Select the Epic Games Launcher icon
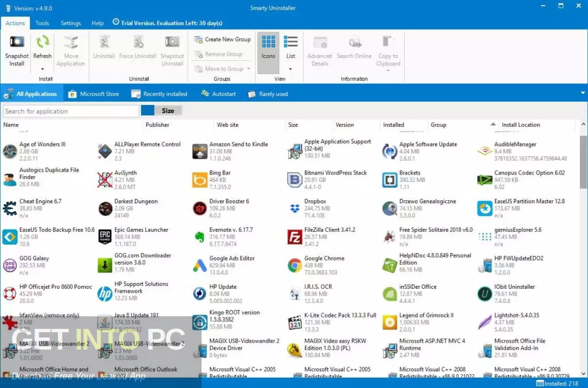The image size is (588, 388). click(105, 237)
